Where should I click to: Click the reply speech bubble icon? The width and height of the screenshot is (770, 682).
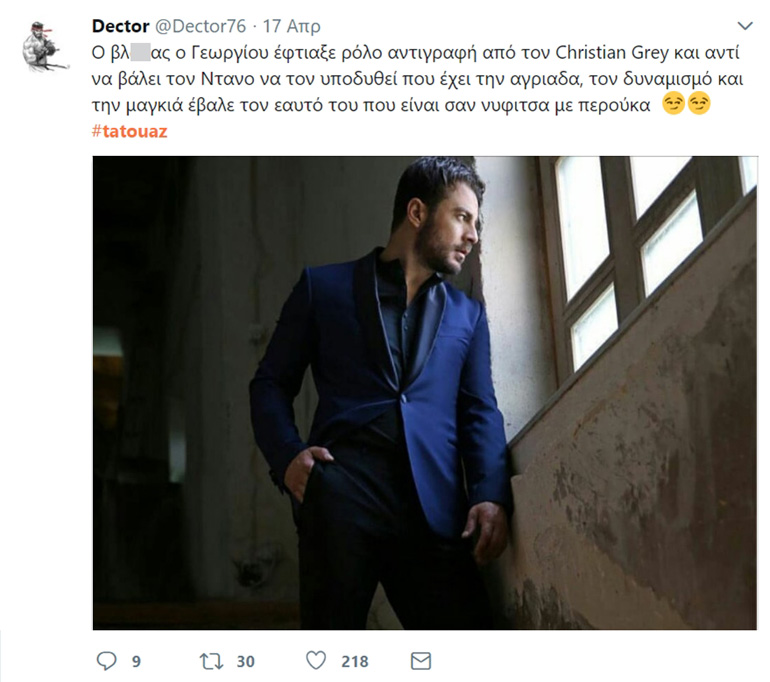[106, 661]
